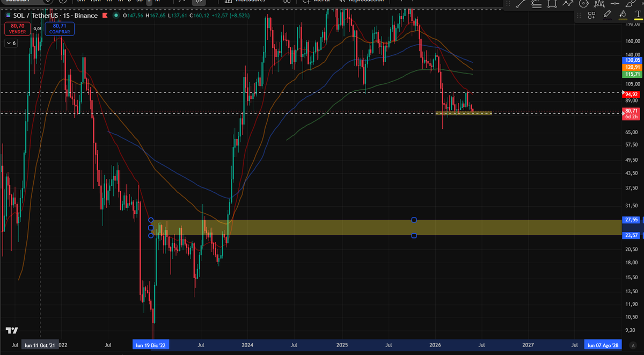This screenshot has width=644, height=355.
Task: Open the drawing templates icon
Action: click(592, 15)
